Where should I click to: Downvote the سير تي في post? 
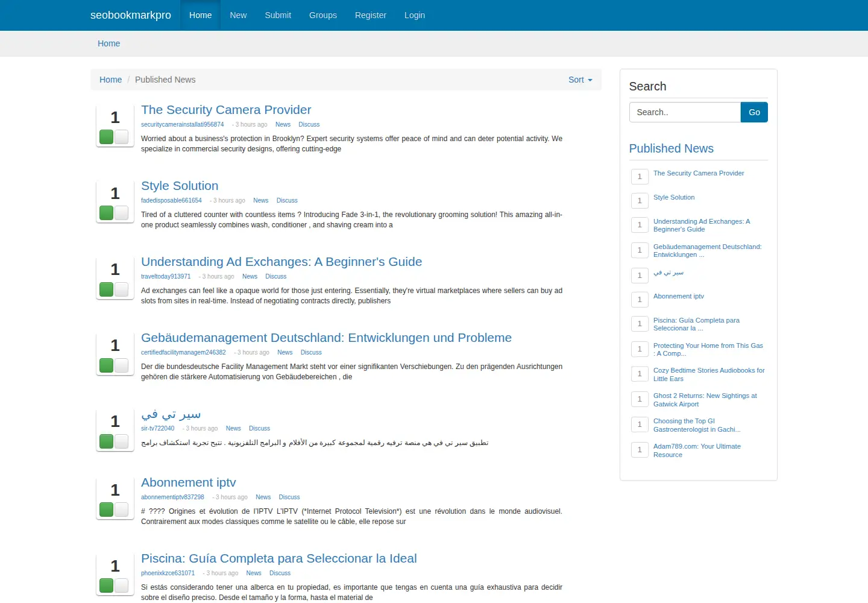click(121, 441)
